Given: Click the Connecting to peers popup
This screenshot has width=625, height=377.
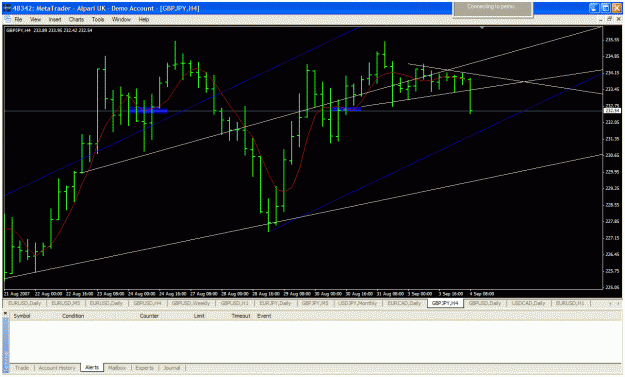Looking at the screenshot, I should (x=493, y=9).
